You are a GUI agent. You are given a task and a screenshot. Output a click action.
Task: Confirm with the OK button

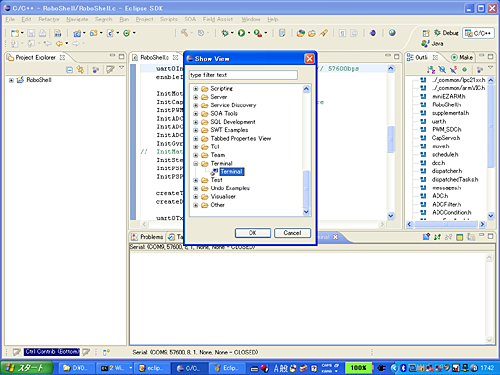[253, 233]
